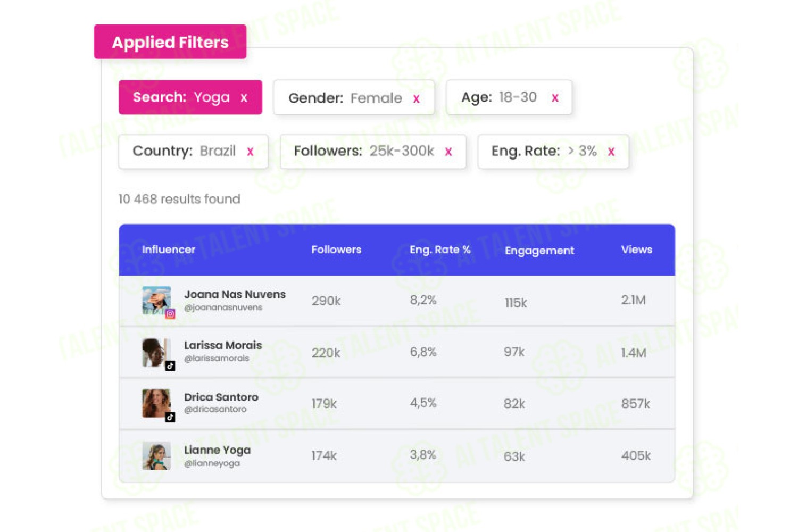Viewport: 798px width, 532px height.
Task: Sort by Eng. Rate % column header
Action: pyautogui.click(x=440, y=250)
